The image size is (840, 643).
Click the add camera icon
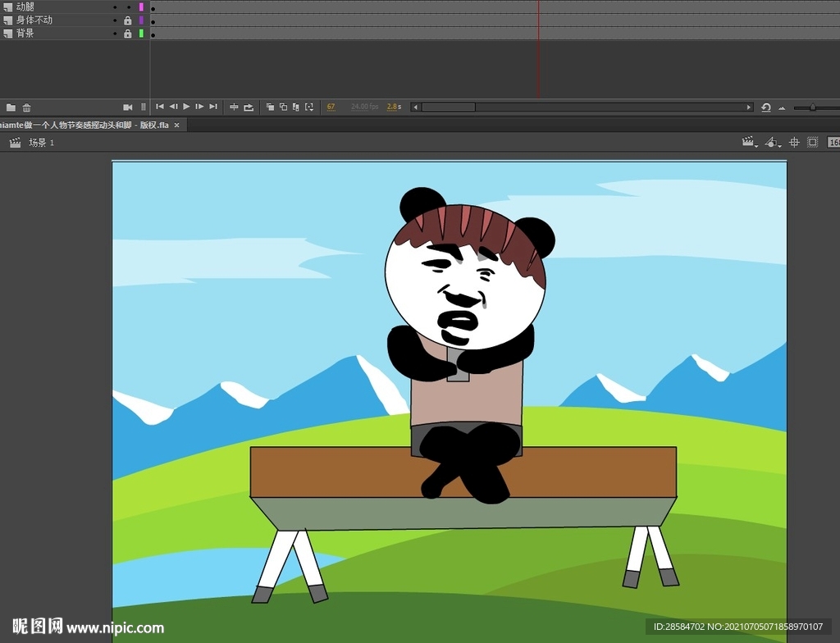[127, 107]
